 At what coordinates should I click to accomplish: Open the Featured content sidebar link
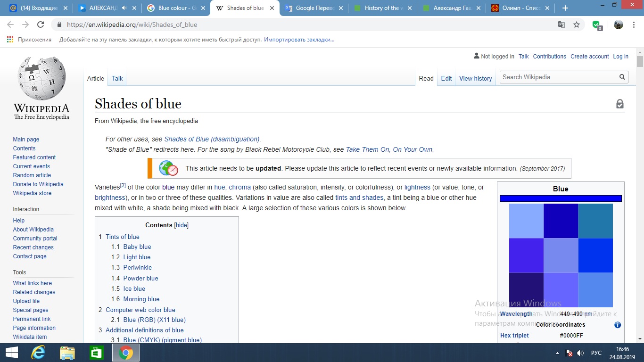(34, 157)
